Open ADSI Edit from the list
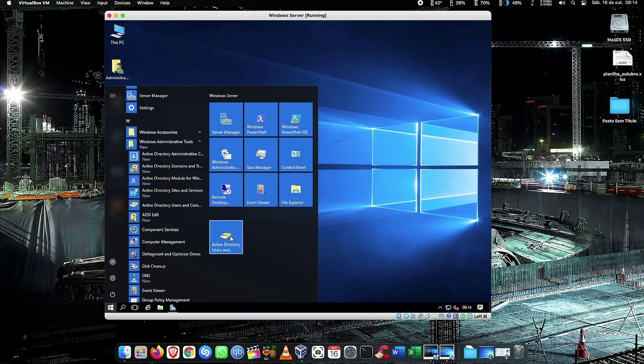644x364 pixels. coord(165,217)
